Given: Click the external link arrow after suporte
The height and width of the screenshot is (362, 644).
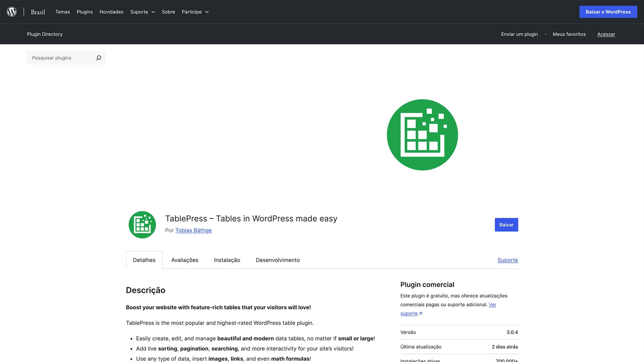Looking at the screenshot, I should 421,313.
